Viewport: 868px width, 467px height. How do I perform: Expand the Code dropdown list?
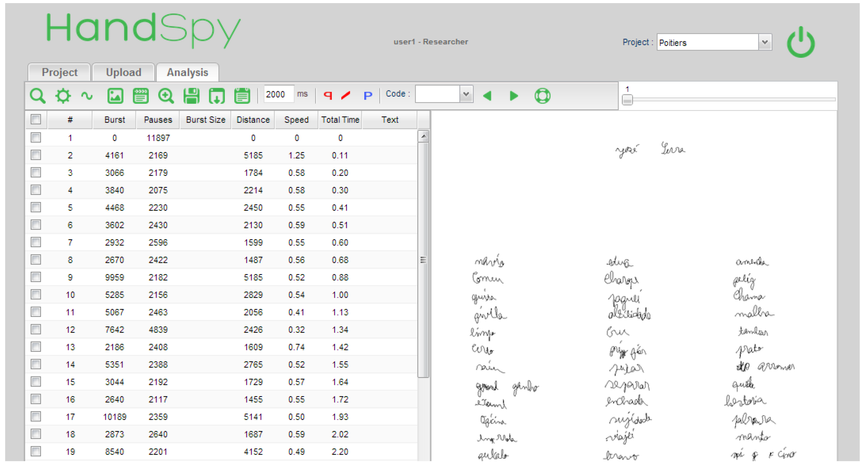pos(466,94)
